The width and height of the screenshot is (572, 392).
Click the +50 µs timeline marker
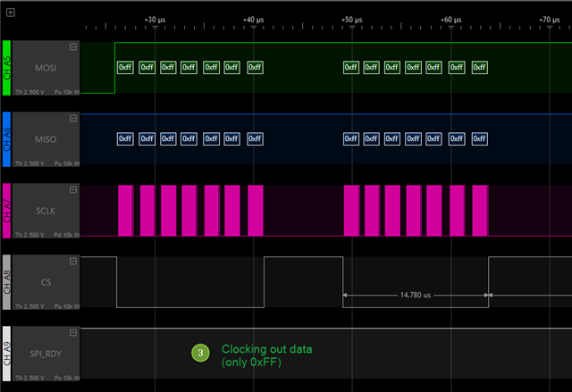pyautogui.click(x=352, y=20)
